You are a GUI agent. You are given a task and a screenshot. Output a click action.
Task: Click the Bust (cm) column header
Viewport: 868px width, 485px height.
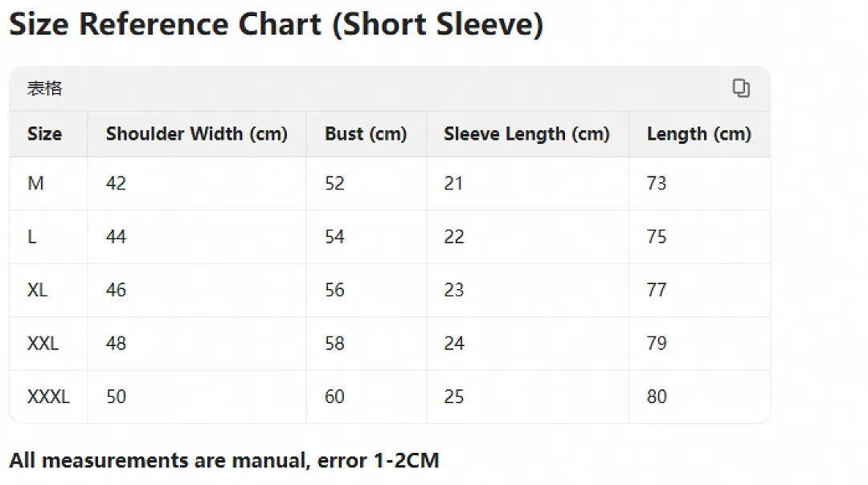click(366, 134)
